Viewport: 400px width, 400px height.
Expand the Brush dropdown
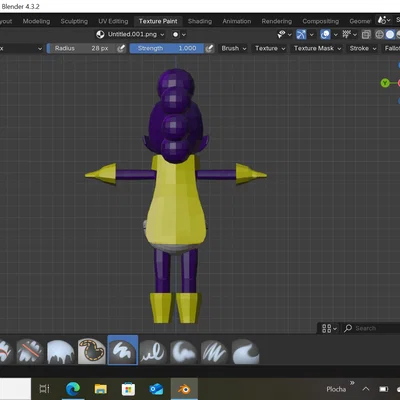click(234, 49)
